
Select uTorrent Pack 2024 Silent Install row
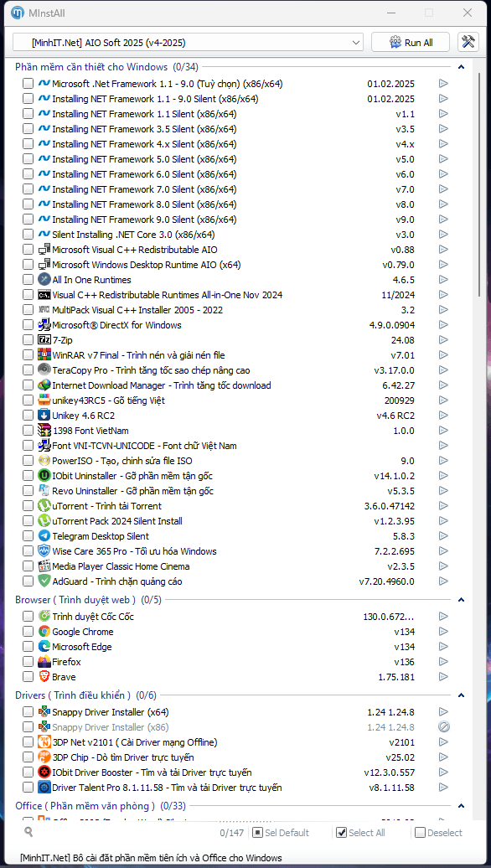(x=117, y=521)
